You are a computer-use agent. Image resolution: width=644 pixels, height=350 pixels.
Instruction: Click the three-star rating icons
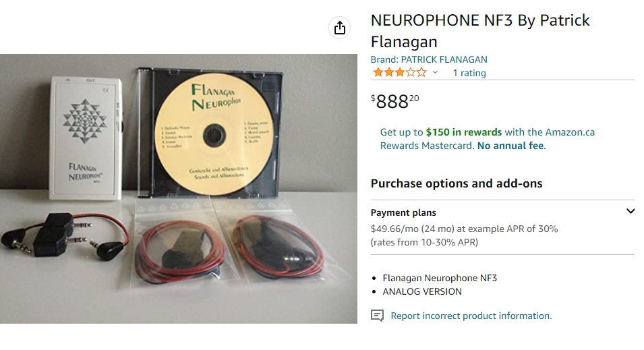pos(400,73)
